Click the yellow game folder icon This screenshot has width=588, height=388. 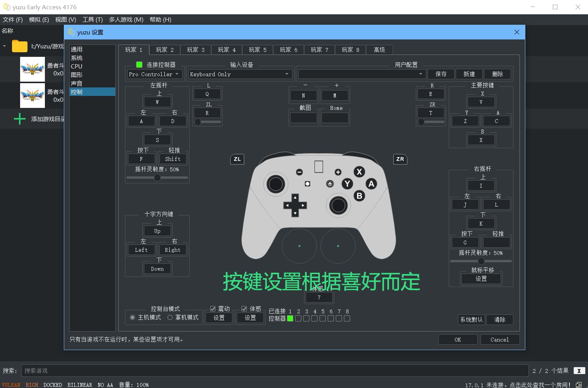(19, 46)
